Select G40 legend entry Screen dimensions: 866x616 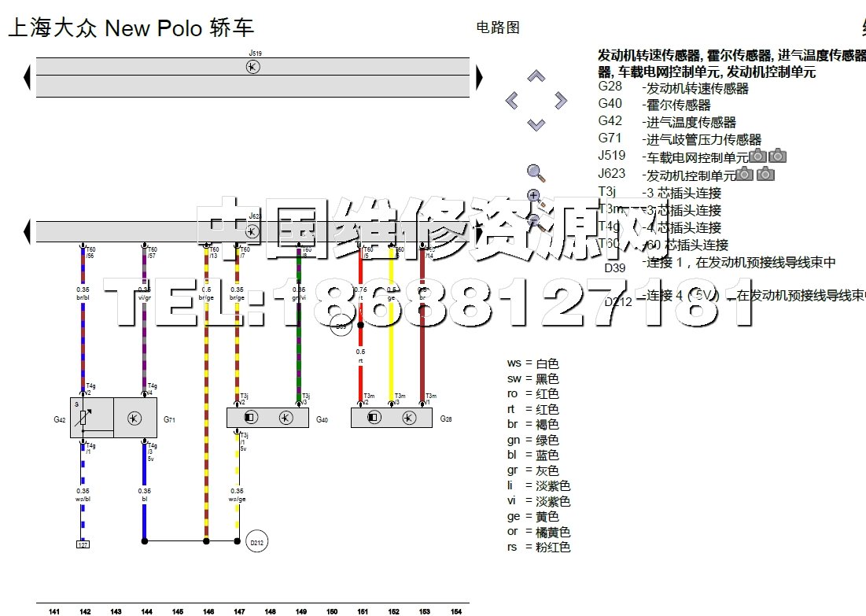654,105
